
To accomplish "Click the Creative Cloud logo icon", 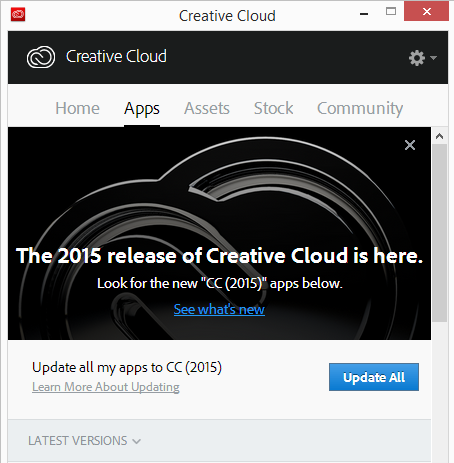I will point(41,57).
